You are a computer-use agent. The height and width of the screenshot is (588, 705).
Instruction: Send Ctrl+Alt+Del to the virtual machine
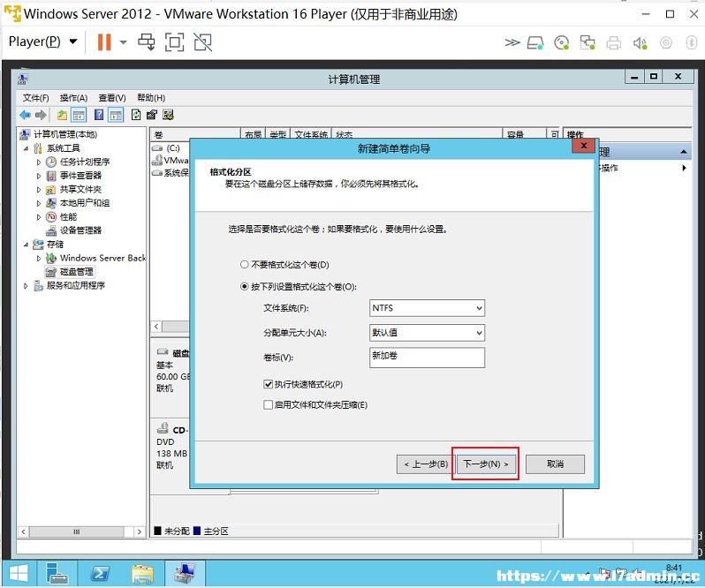pos(147,42)
